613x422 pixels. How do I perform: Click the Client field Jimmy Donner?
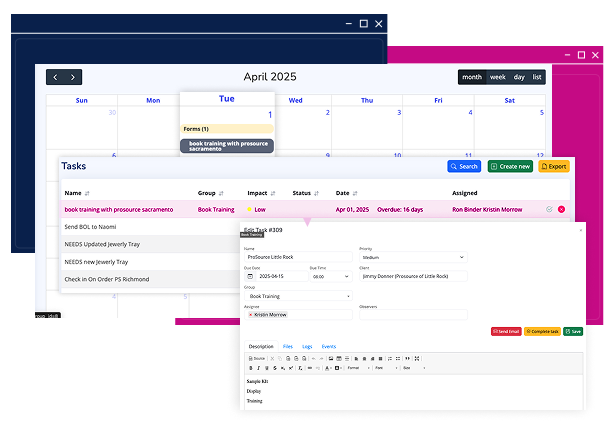point(413,276)
